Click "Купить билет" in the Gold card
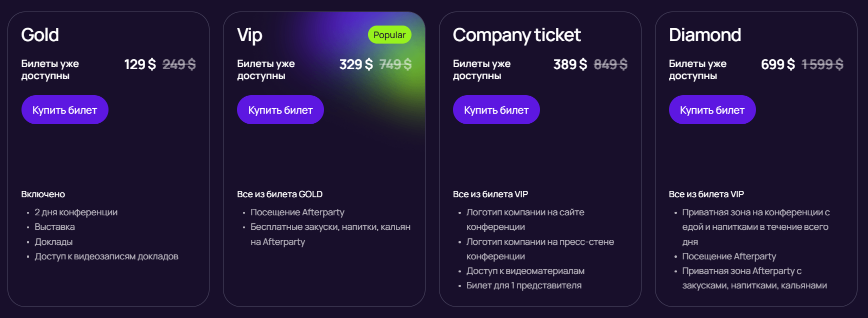The width and height of the screenshot is (868, 318). pyautogui.click(x=64, y=110)
